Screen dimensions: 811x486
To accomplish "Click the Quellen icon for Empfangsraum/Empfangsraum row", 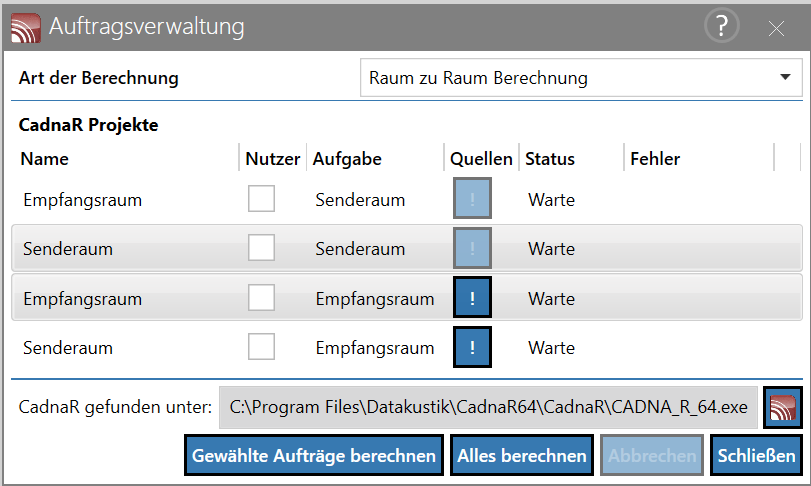I will (472, 297).
